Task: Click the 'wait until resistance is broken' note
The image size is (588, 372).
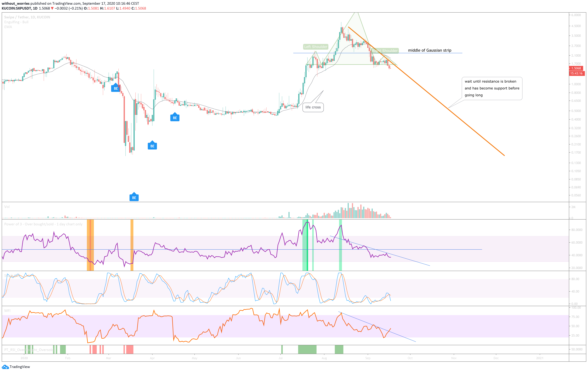Action: pos(492,88)
